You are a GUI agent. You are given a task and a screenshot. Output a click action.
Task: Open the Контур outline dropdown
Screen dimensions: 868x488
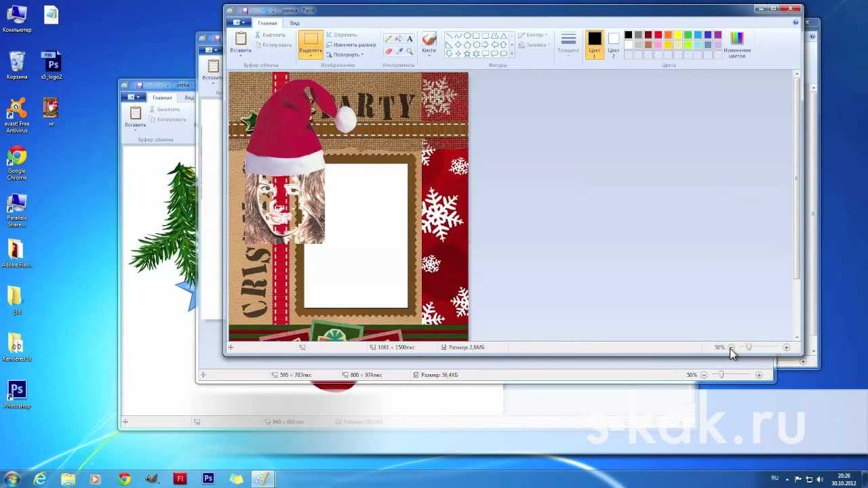pos(532,35)
